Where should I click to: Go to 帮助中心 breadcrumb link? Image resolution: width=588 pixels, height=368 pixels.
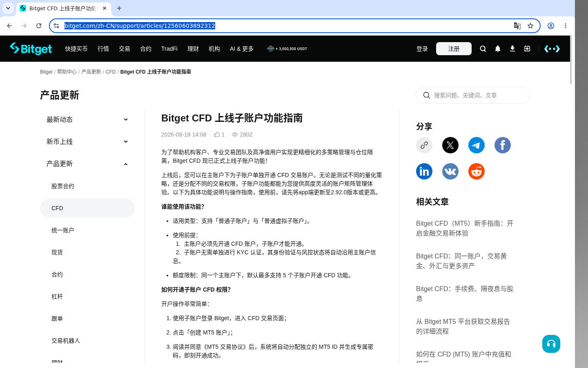click(x=67, y=72)
